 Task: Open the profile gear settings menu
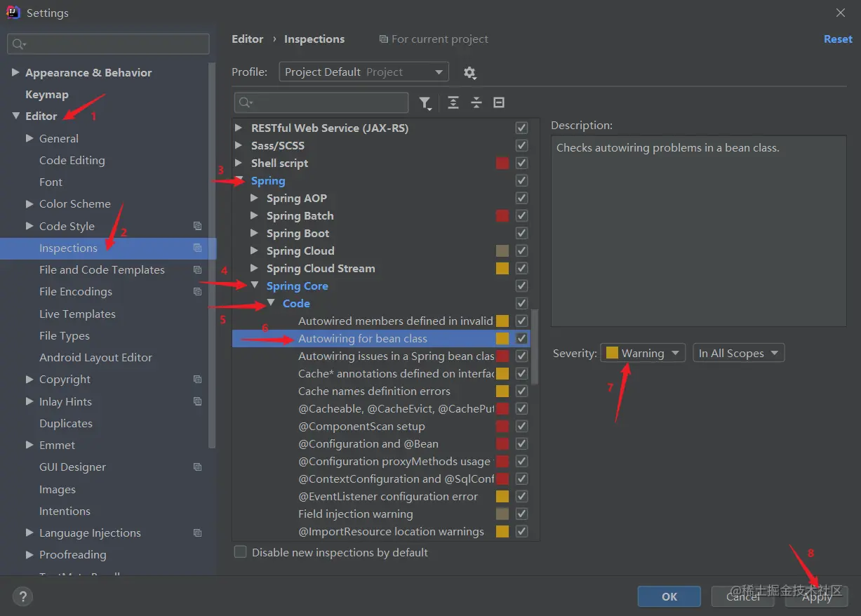point(469,72)
